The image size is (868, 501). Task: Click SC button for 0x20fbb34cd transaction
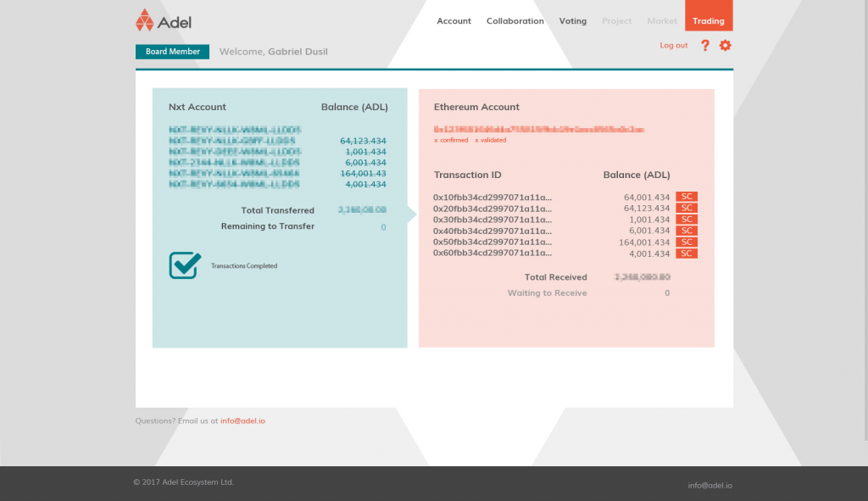[x=687, y=209]
